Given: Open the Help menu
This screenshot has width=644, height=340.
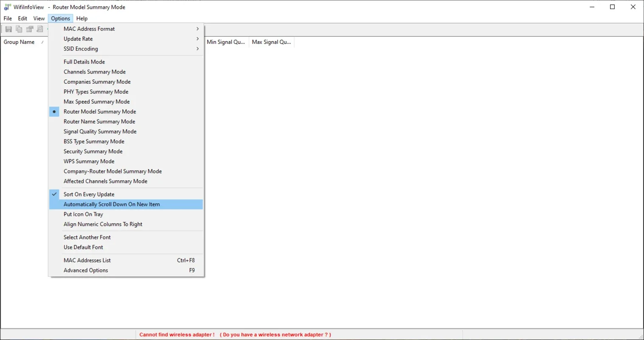Looking at the screenshot, I should click(x=82, y=18).
